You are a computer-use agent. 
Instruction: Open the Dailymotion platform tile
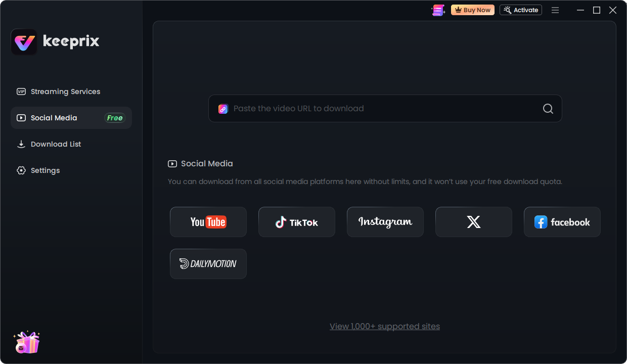pyautogui.click(x=208, y=264)
